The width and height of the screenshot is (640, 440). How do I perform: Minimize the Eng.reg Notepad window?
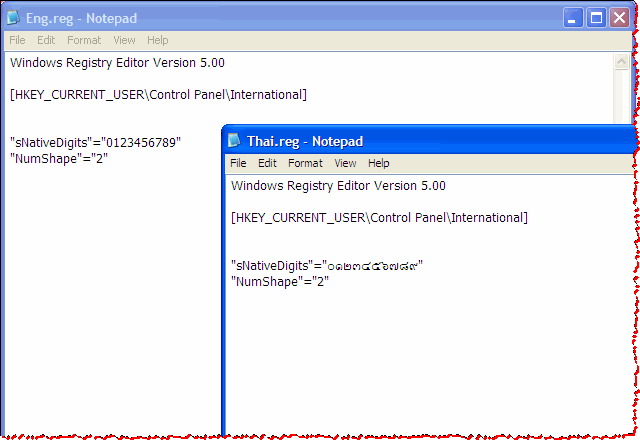(573, 18)
